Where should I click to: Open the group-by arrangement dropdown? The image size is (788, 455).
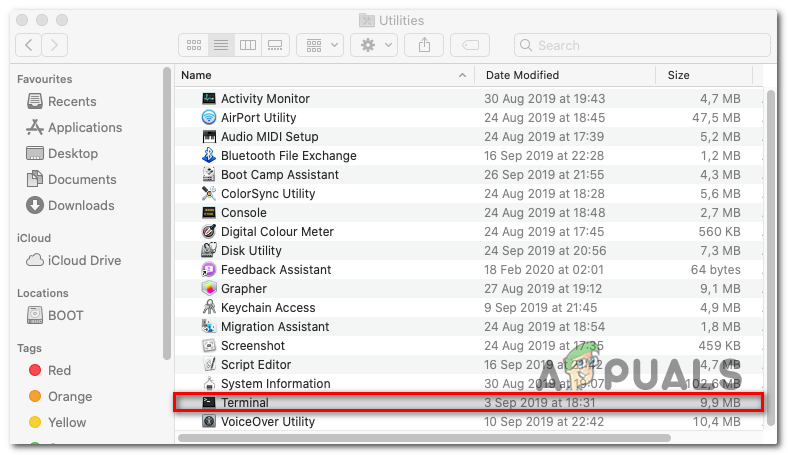point(320,45)
